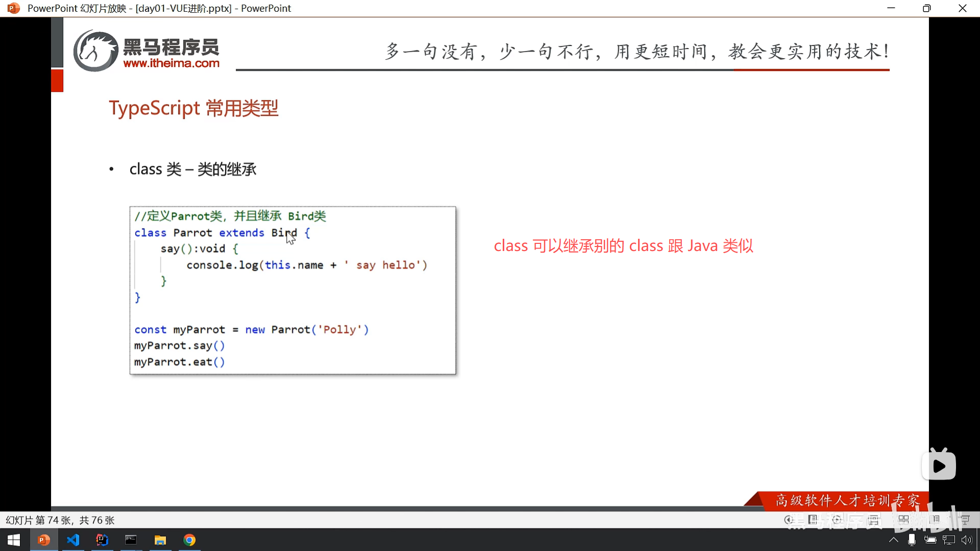Click the volume speaker tray icon

tap(966, 540)
